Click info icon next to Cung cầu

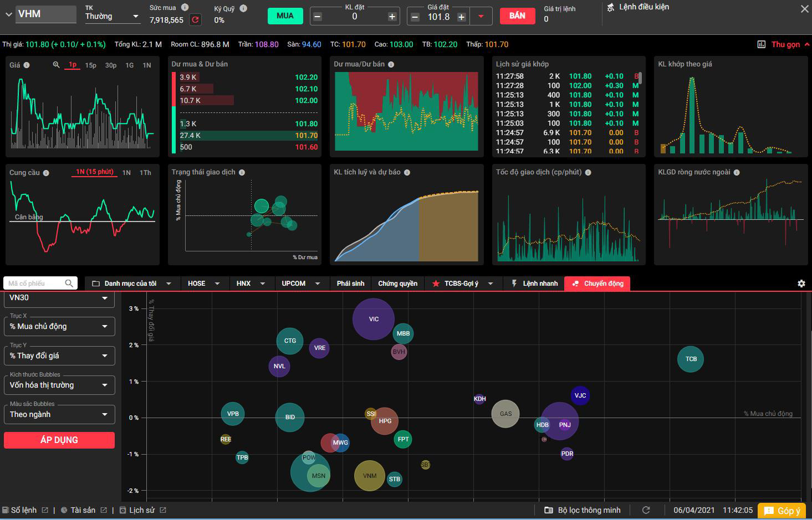coord(46,173)
